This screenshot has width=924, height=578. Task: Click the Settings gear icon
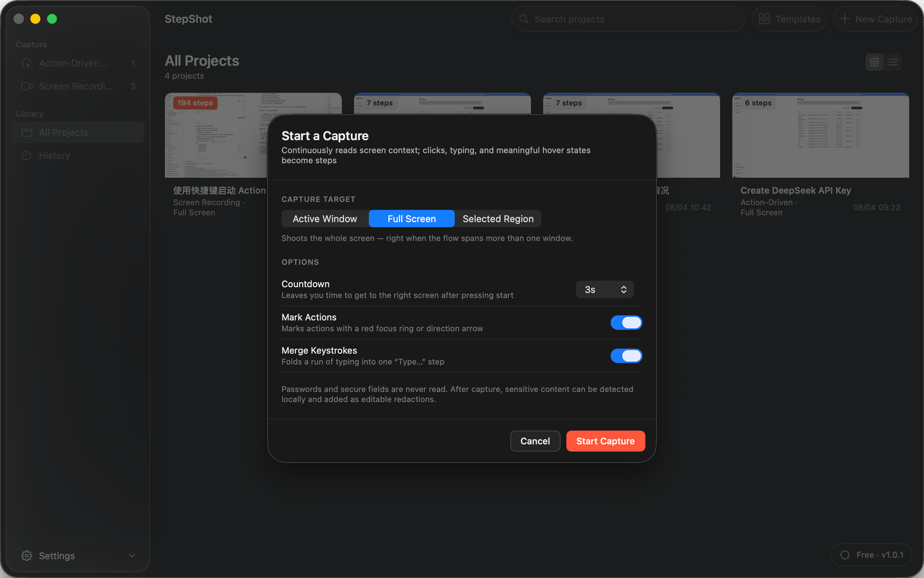click(27, 556)
